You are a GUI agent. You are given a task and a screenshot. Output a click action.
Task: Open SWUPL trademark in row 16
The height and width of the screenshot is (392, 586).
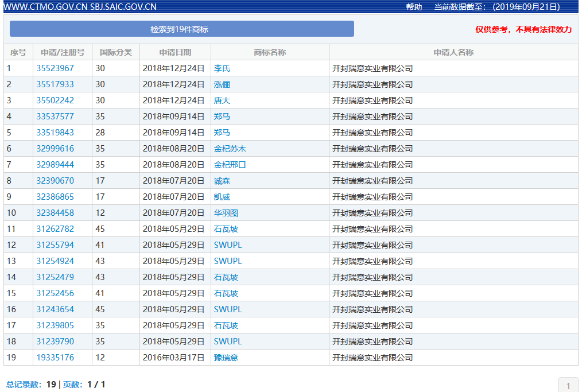point(228,309)
